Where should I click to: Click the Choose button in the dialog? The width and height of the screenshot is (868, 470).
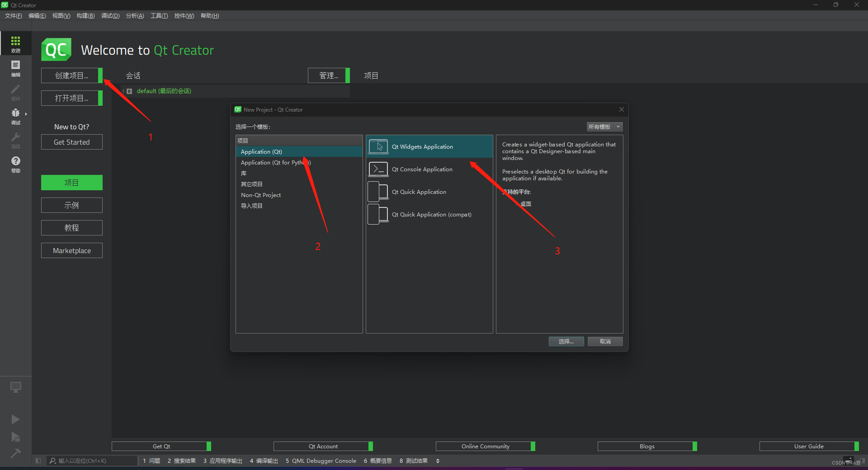[566, 341]
